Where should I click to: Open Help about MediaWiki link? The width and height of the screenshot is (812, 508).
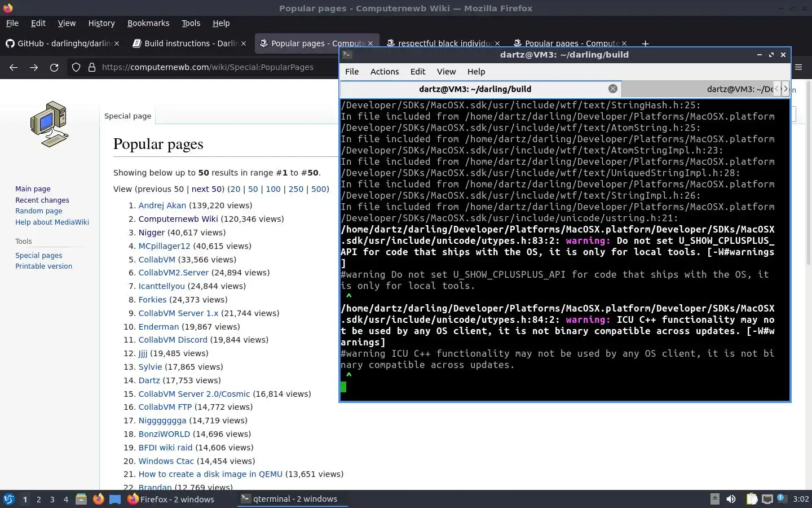click(x=52, y=222)
